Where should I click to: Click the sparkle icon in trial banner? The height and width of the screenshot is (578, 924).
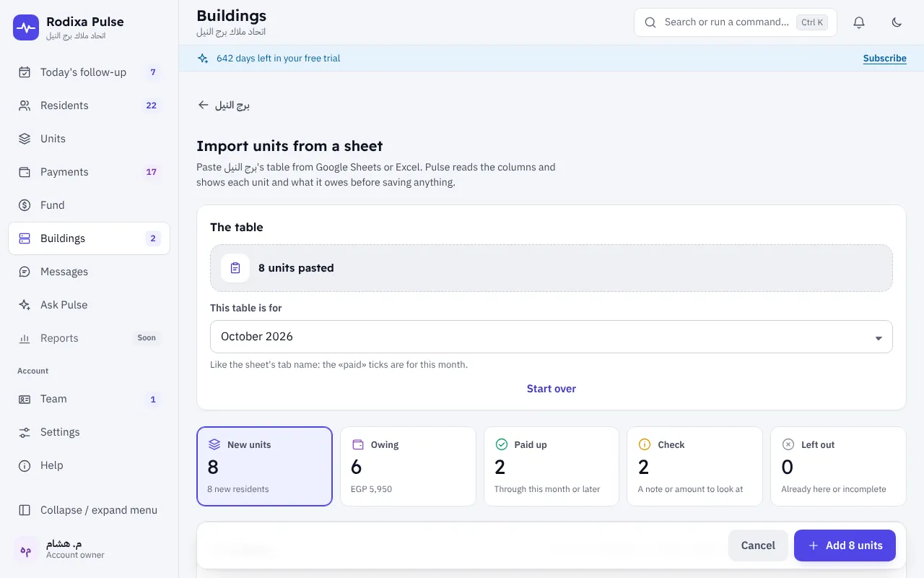coord(203,59)
